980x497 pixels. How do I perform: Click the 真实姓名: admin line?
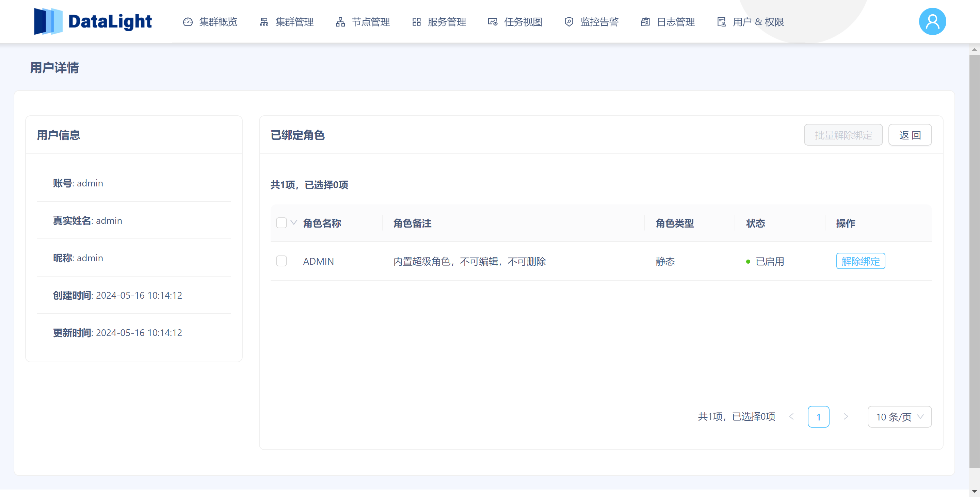[87, 220]
